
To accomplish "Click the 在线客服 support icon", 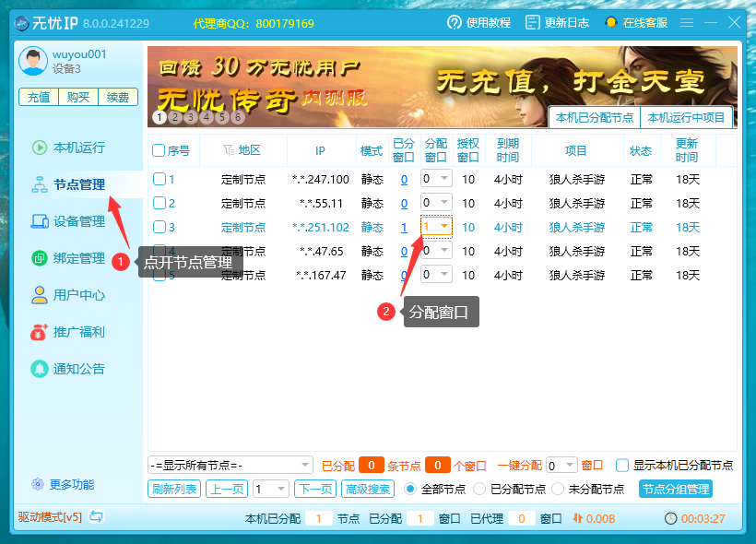I will [611, 23].
